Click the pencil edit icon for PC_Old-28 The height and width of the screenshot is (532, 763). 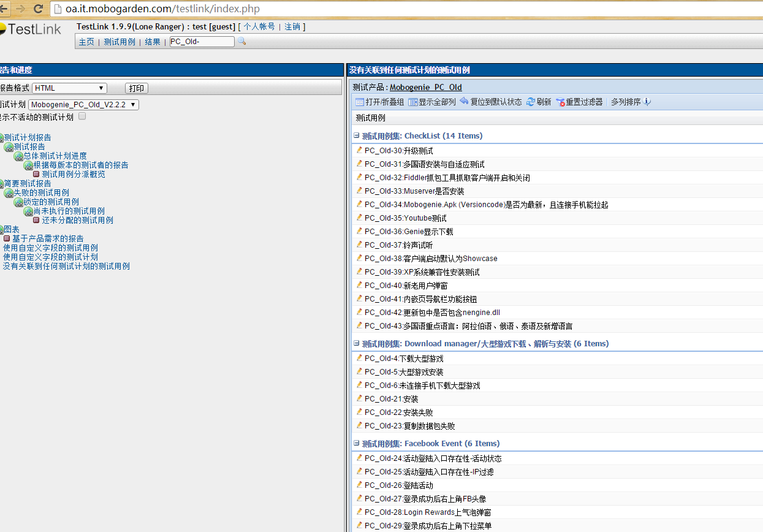coord(359,512)
